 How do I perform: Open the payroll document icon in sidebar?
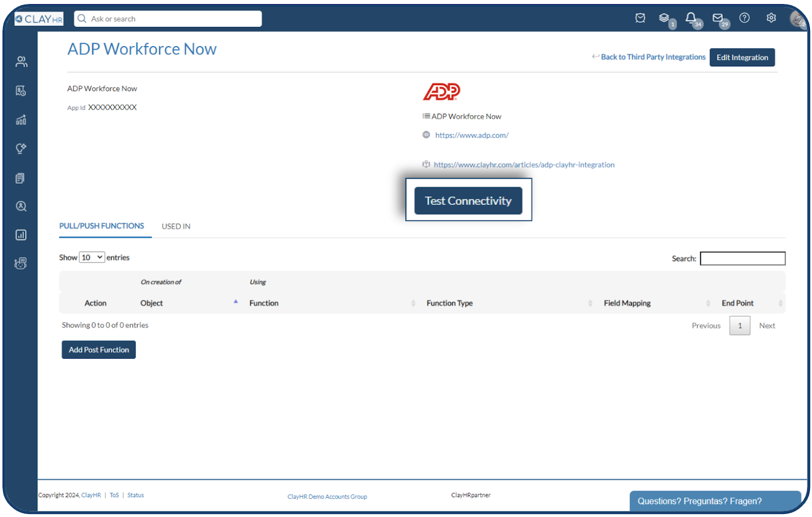pos(21,91)
